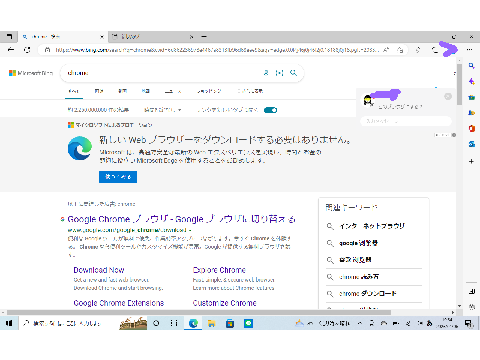Expand the green URL arrow of Chrome result
The width and height of the screenshot is (480, 360).
coord(190,230)
